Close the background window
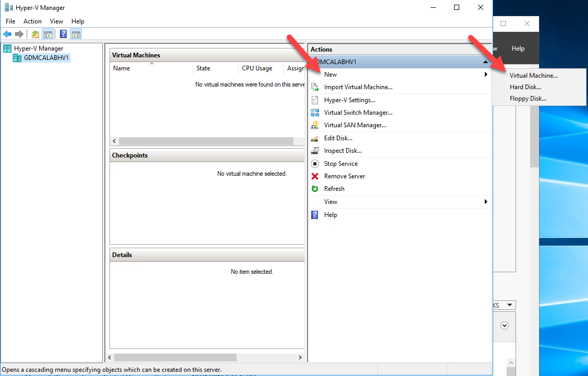 click(x=527, y=23)
